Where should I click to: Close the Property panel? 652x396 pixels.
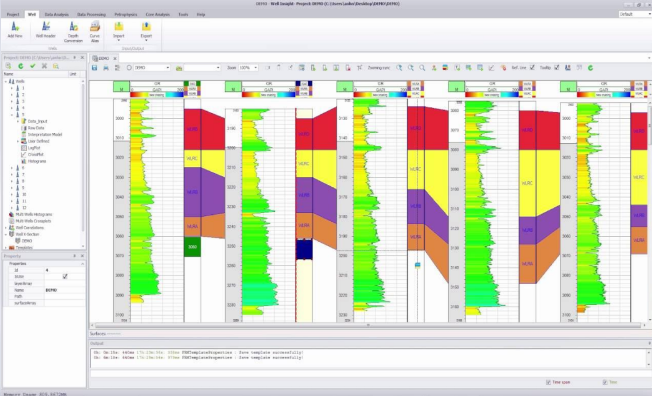pos(82,256)
